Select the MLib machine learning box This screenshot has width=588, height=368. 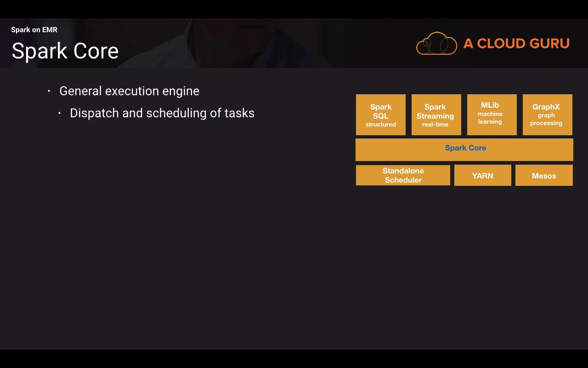click(492, 115)
